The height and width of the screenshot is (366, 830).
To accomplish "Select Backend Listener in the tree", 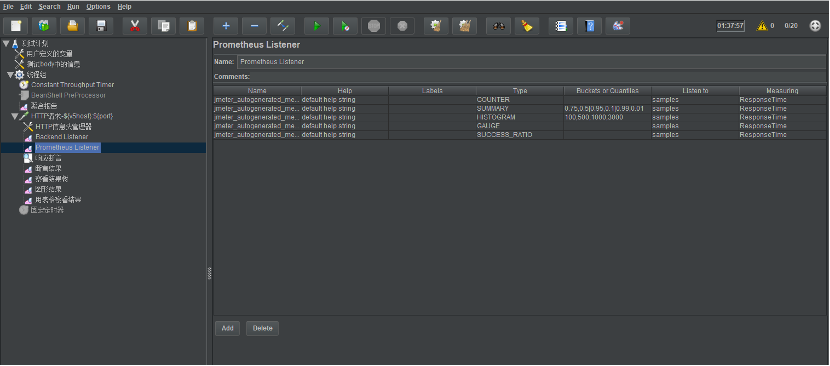I will coord(61,137).
